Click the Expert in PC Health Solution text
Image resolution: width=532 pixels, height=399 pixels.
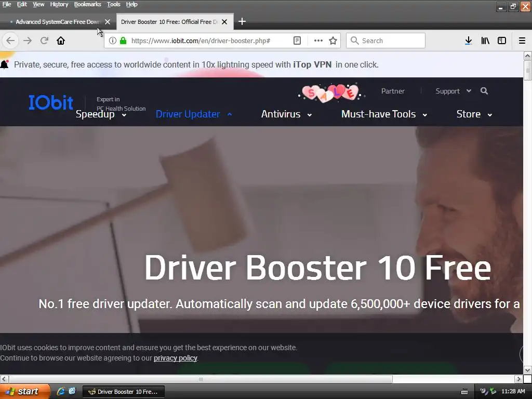(x=121, y=104)
